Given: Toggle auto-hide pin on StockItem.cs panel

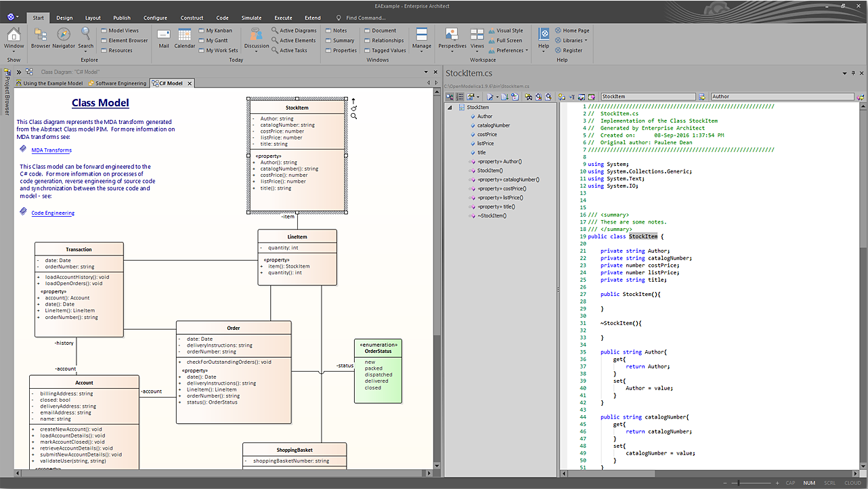Looking at the screenshot, I should tap(853, 73).
